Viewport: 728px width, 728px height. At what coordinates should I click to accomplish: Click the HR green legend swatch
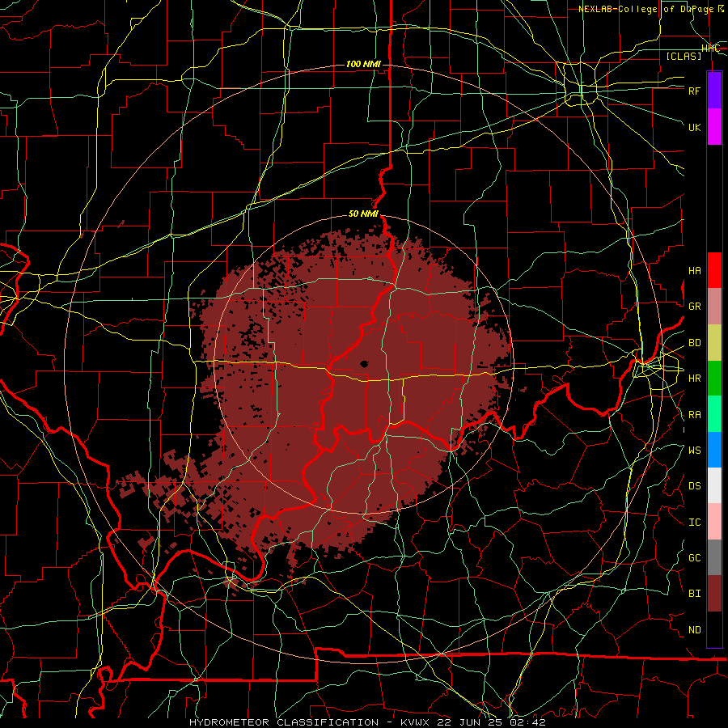[714, 379]
